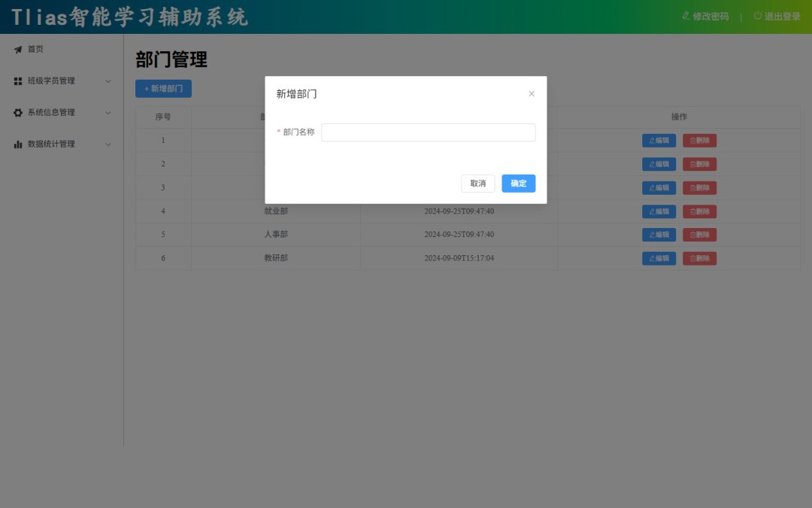Screen dimensions: 812x508
Task: Click the 部门管理 page heading
Action: pyautogui.click(x=171, y=59)
